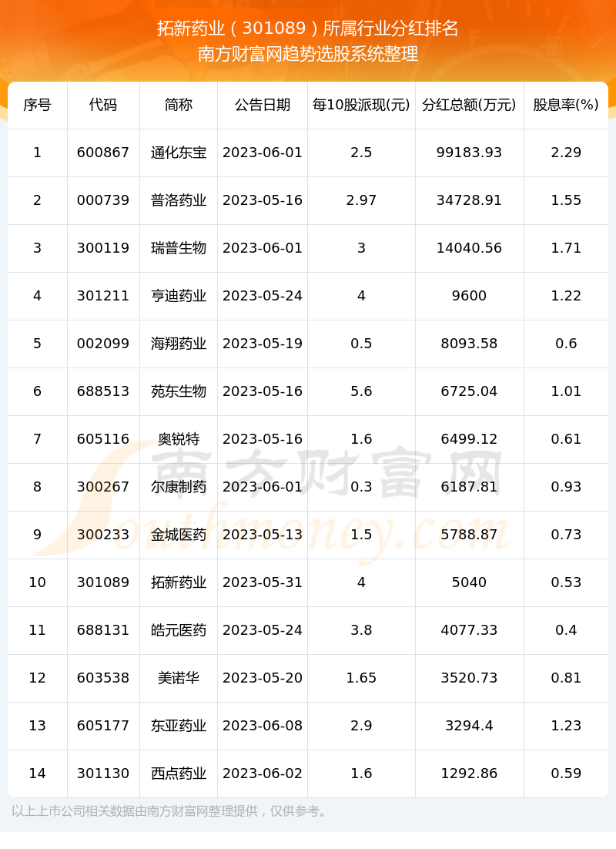Select the name '拓新药业' in row 10
Viewport: 616px width, 849px height.
179,582
